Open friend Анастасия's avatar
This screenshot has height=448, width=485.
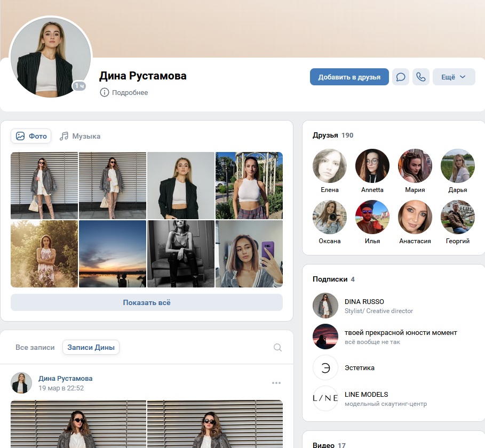(415, 217)
